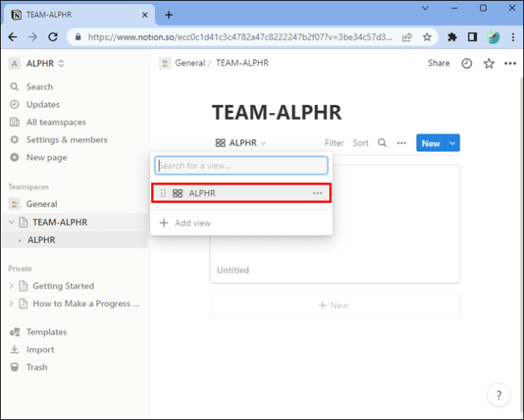Viewport: 524px width, 420px height.
Task: Open the page options three-dot menu
Action: point(510,63)
